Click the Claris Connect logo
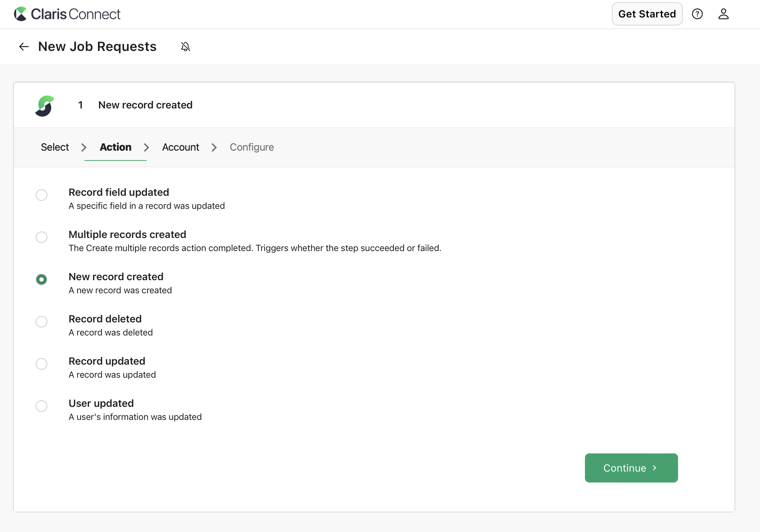This screenshot has width=760, height=532. pos(67,14)
